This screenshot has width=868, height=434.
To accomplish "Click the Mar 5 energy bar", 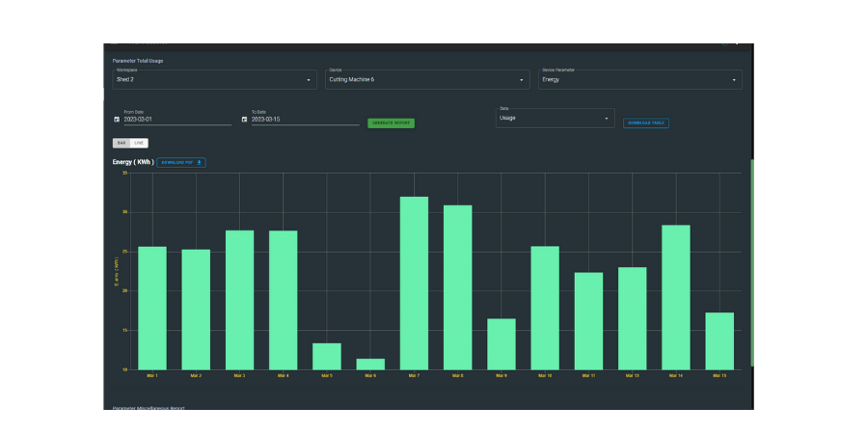I will pyautogui.click(x=327, y=357).
